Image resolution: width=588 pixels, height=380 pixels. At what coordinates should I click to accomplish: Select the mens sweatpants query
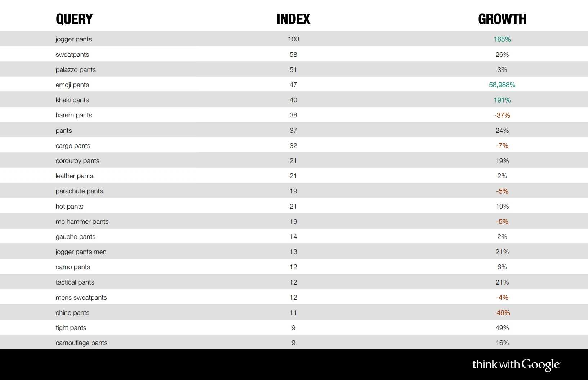pyautogui.click(x=81, y=298)
